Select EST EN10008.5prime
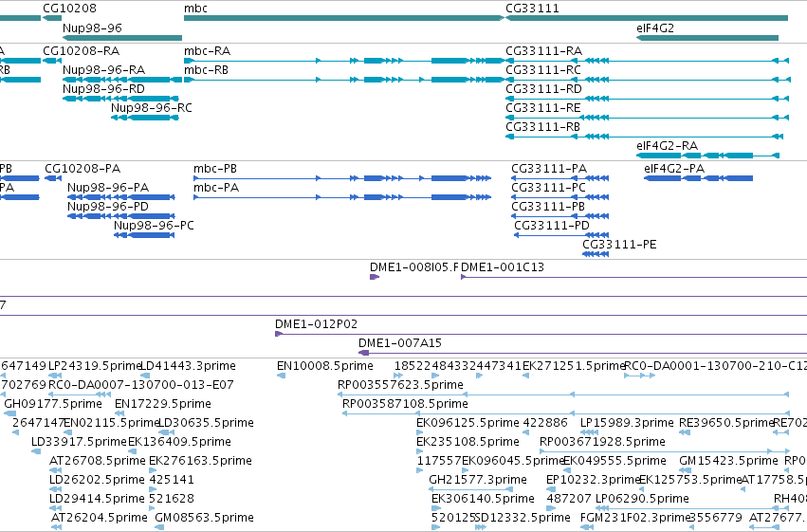 281,376
